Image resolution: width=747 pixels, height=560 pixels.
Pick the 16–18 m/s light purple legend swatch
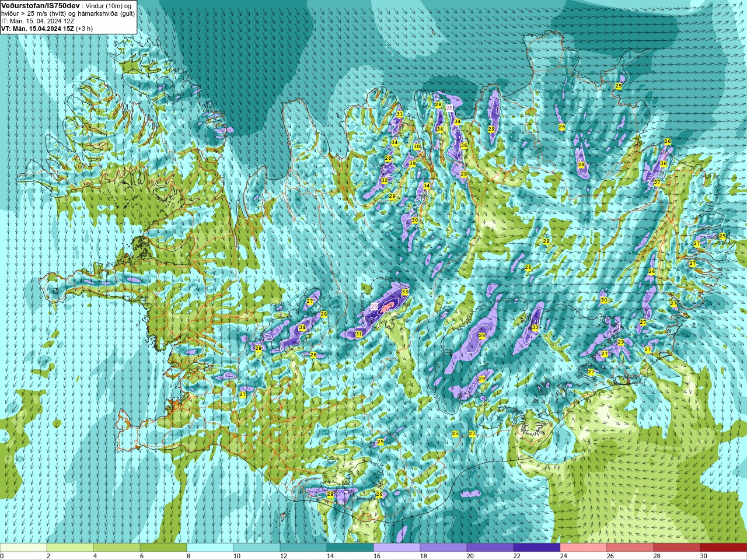click(397, 548)
